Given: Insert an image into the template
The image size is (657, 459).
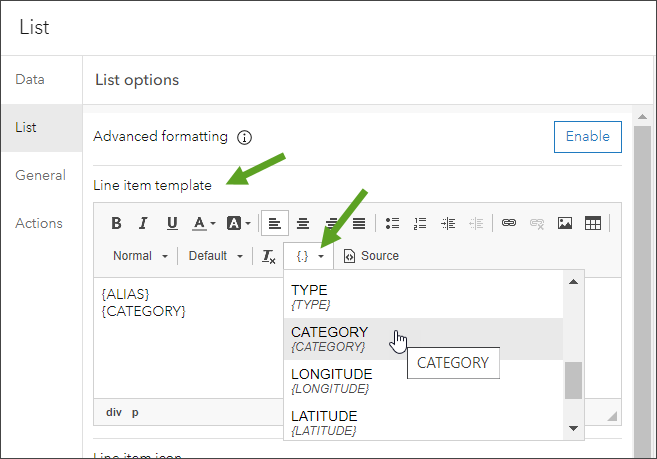Looking at the screenshot, I should pos(565,223).
